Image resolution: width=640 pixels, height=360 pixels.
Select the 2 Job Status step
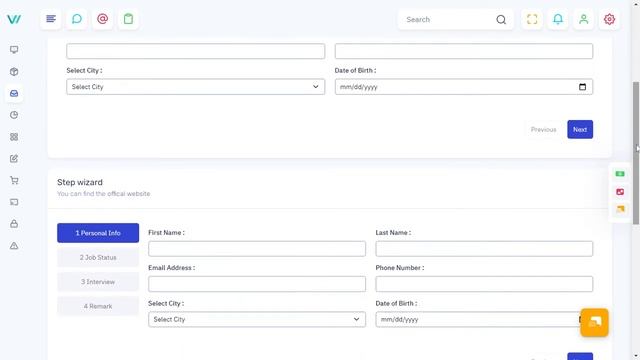(x=98, y=258)
